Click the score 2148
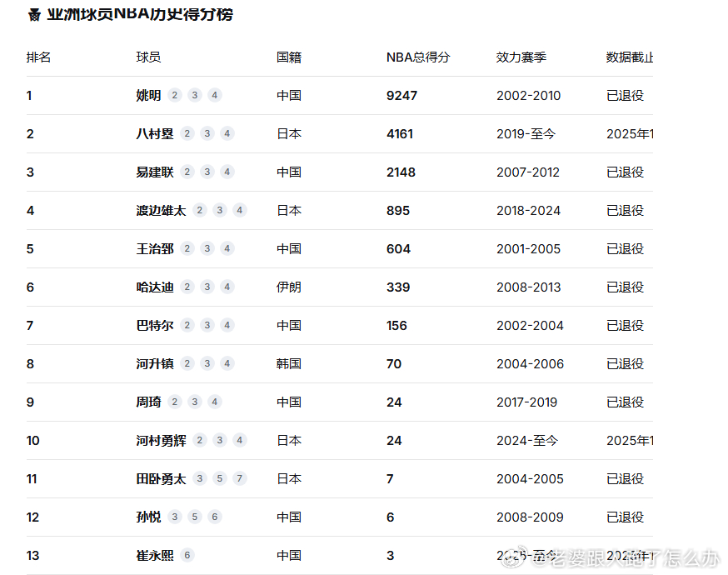The image size is (728, 575). [x=401, y=172]
